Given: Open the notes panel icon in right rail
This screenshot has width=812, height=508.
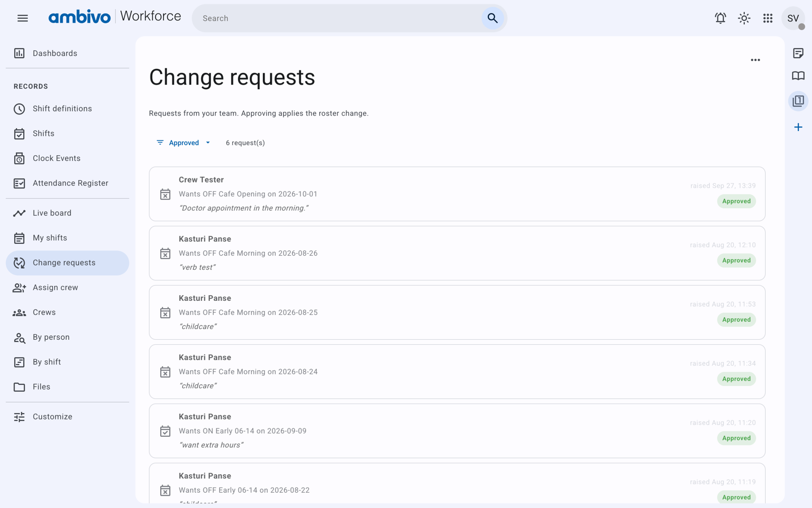Looking at the screenshot, I should pos(798,53).
